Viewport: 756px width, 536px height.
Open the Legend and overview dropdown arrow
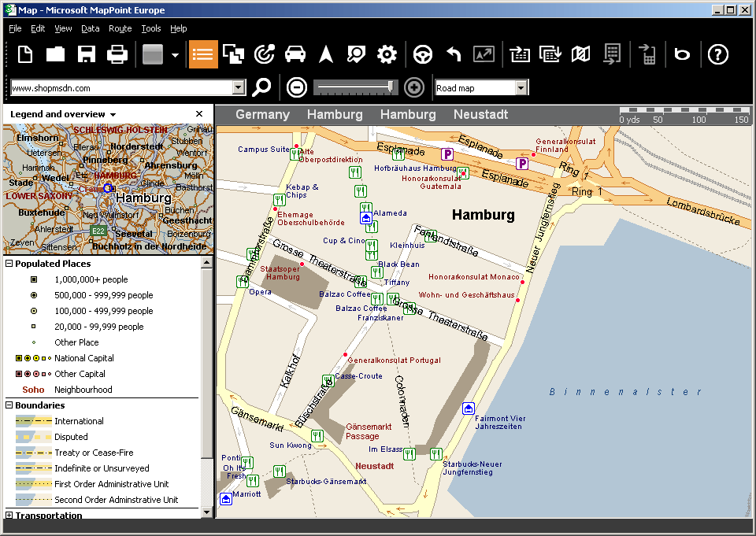tap(113, 115)
